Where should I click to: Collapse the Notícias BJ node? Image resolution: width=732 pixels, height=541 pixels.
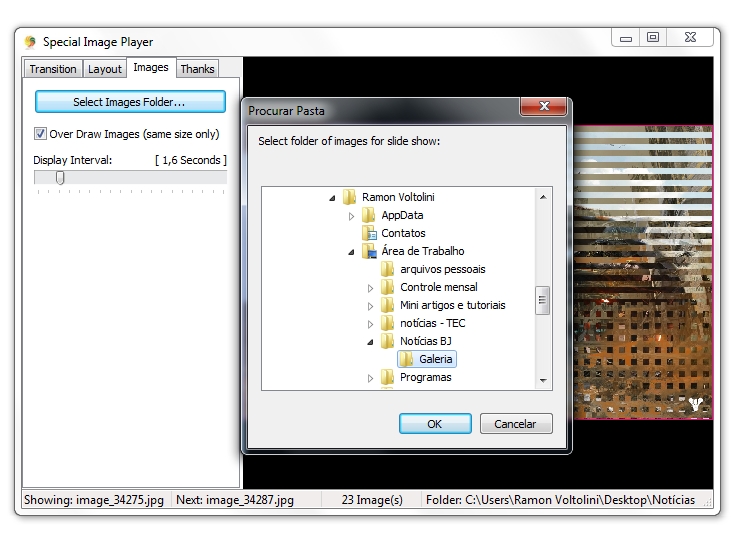click(x=371, y=342)
